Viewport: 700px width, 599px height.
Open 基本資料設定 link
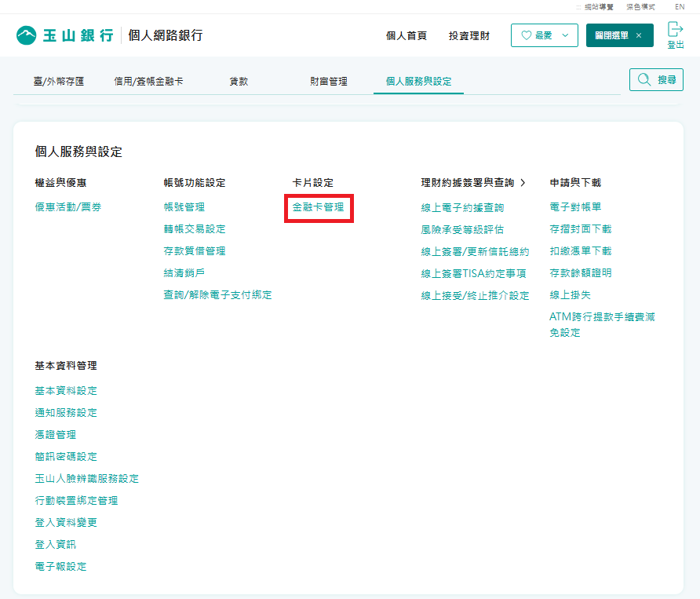pos(66,391)
